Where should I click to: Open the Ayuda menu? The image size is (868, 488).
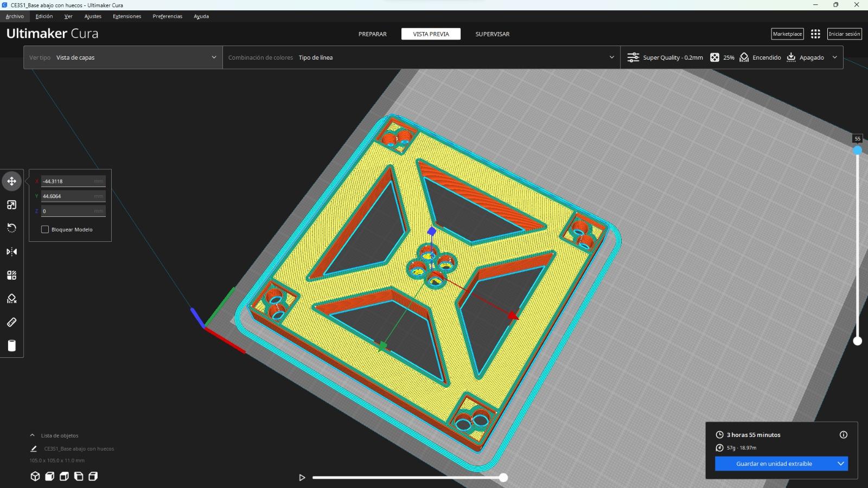point(201,16)
